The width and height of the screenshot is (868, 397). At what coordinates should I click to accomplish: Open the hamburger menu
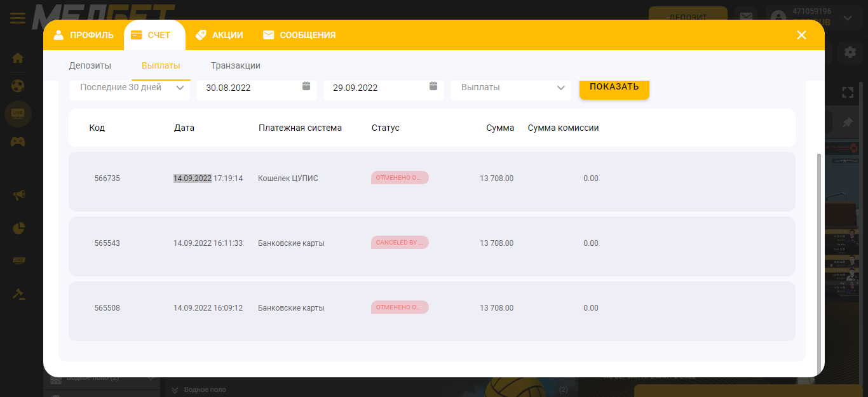coord(18,18)
